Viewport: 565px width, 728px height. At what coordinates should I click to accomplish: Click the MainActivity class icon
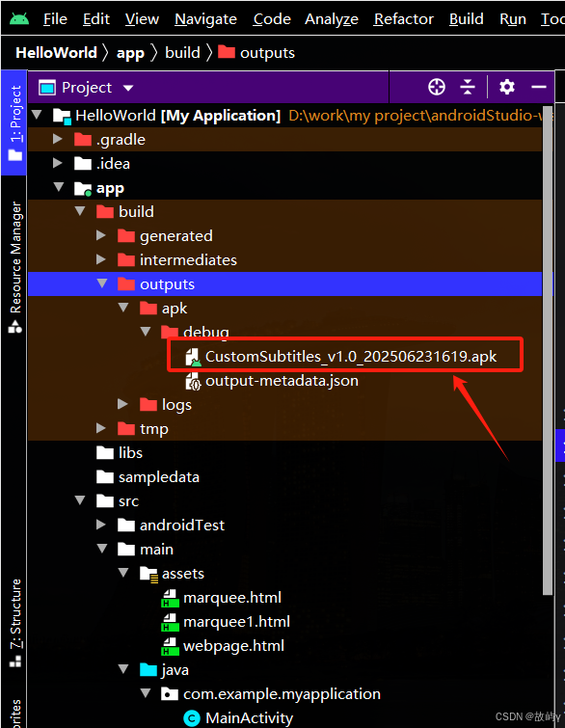click(192, 718)
